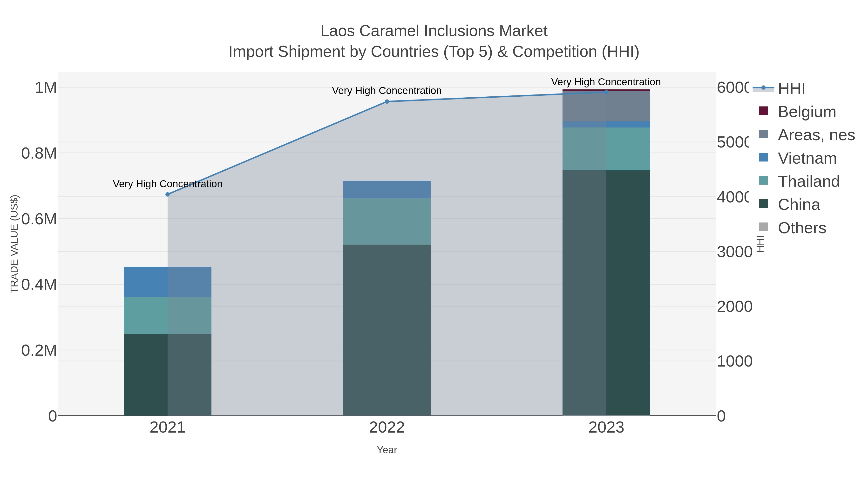Click the 2023 x-axis label
Viewport: 868px width, 488px height.
[x=606, y=428]
